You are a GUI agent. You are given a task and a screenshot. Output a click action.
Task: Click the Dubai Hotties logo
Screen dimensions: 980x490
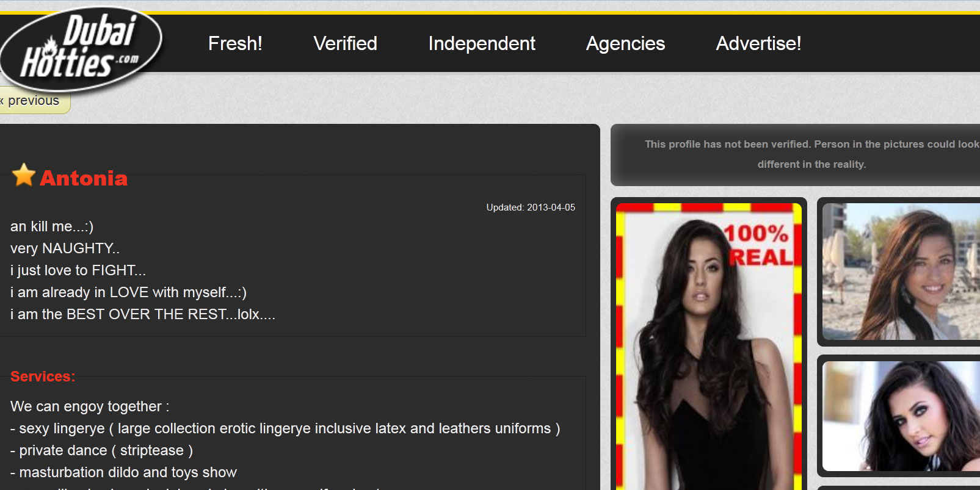[82, 48]
